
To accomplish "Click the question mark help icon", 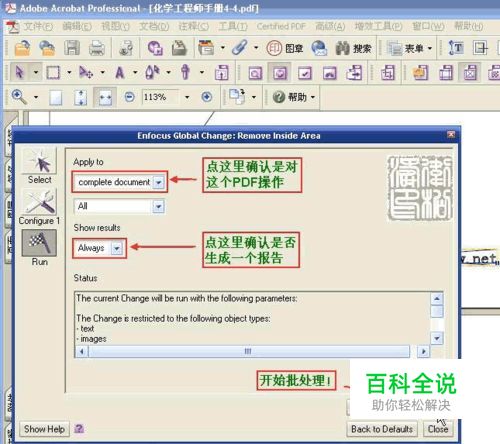I will point(79,429).
